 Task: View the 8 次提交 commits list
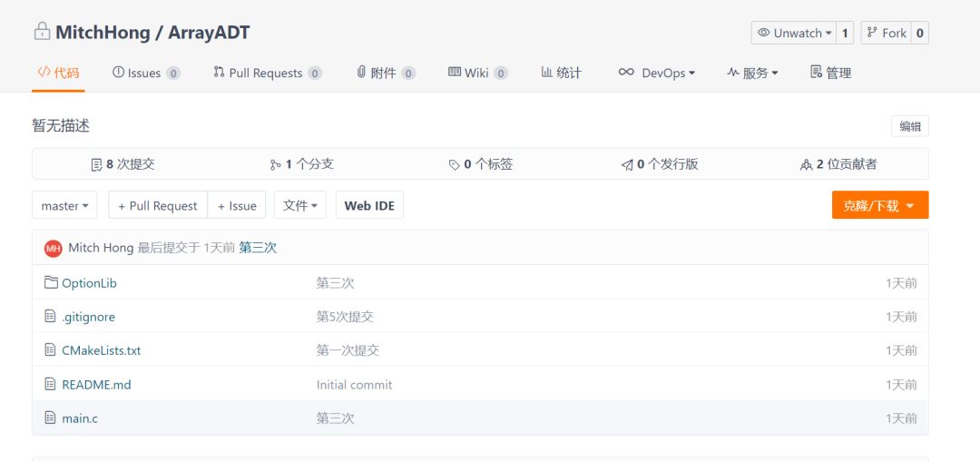pyautogui.click(x=123, y=164)
